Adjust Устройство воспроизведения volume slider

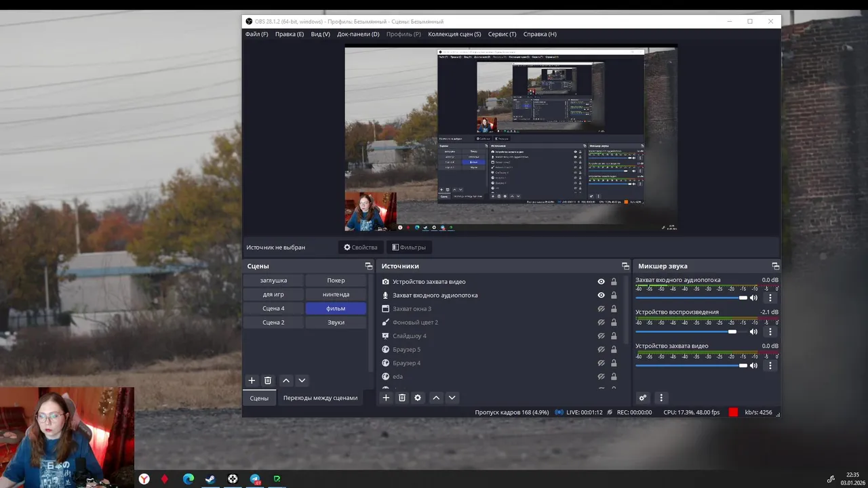691,332
